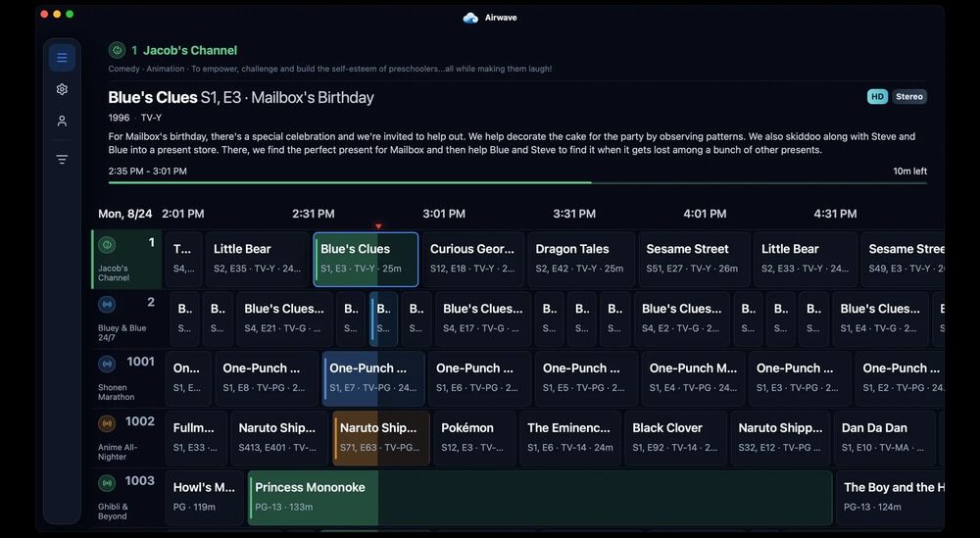Click the HD badge

click(877, 96)
